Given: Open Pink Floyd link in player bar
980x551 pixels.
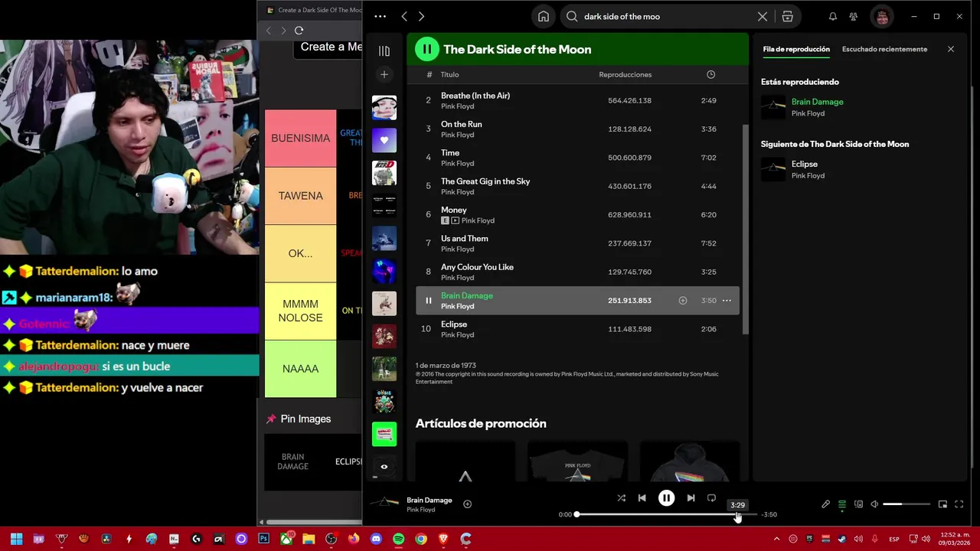Looking at the screenshot, I should pos(421,510).
